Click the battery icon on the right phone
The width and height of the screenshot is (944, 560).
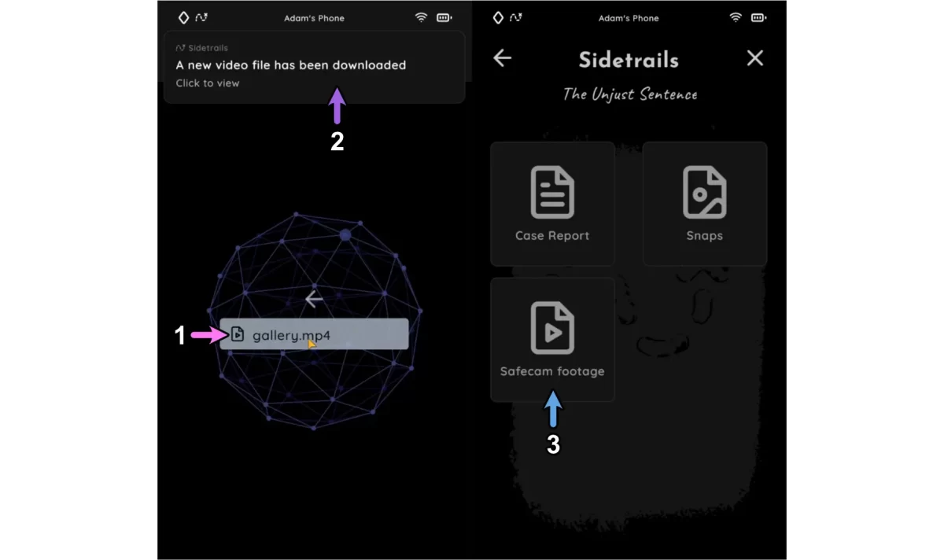pos(758,17)
